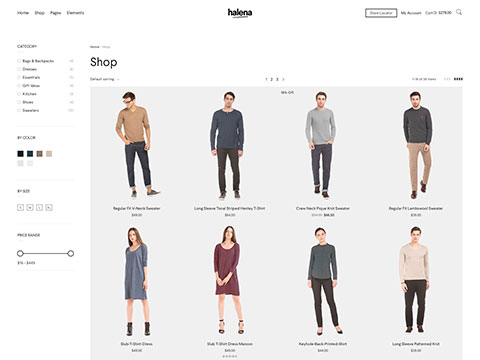Open the Shop menu item
The image size is (480, 360).
[39, 13]
